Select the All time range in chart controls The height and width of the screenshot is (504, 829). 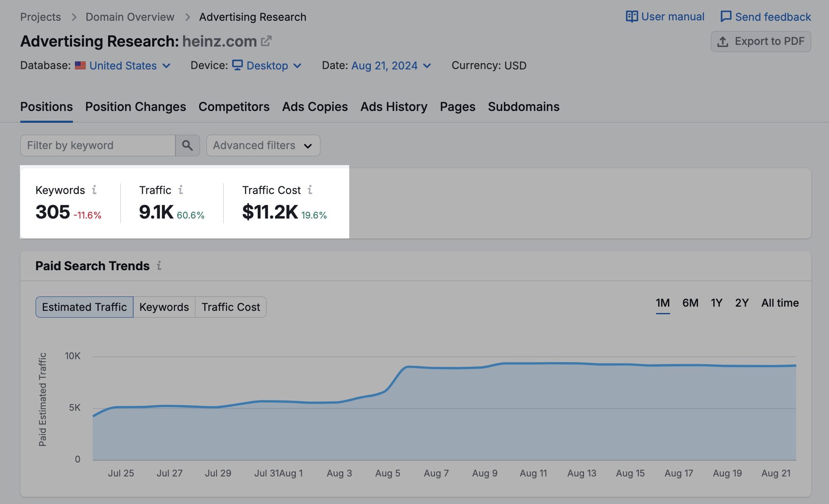pyautogui.click(x=780, y=303)
